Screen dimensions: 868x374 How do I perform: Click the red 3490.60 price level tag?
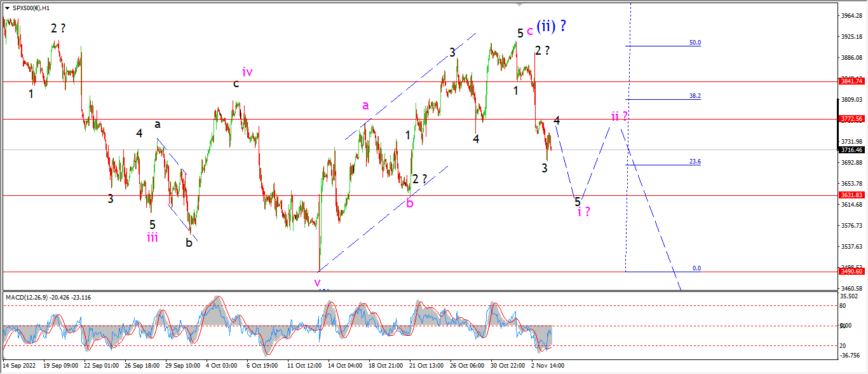[851, 272]
